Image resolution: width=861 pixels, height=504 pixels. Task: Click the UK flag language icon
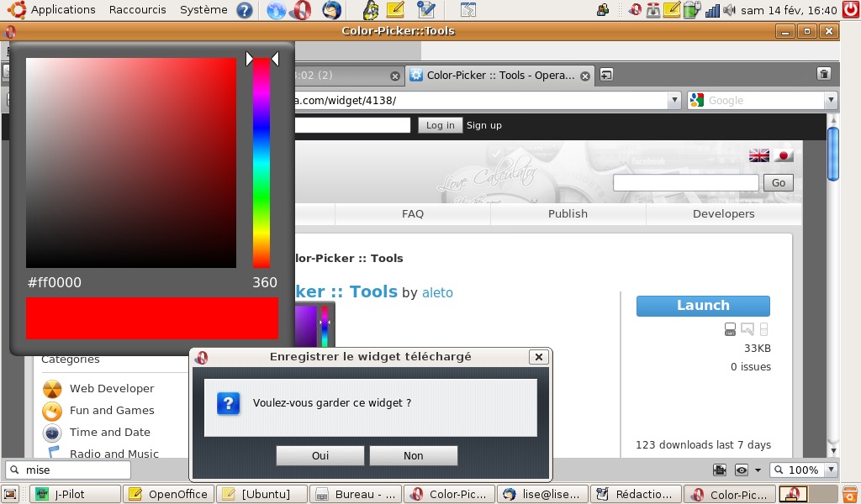[758, 155]
